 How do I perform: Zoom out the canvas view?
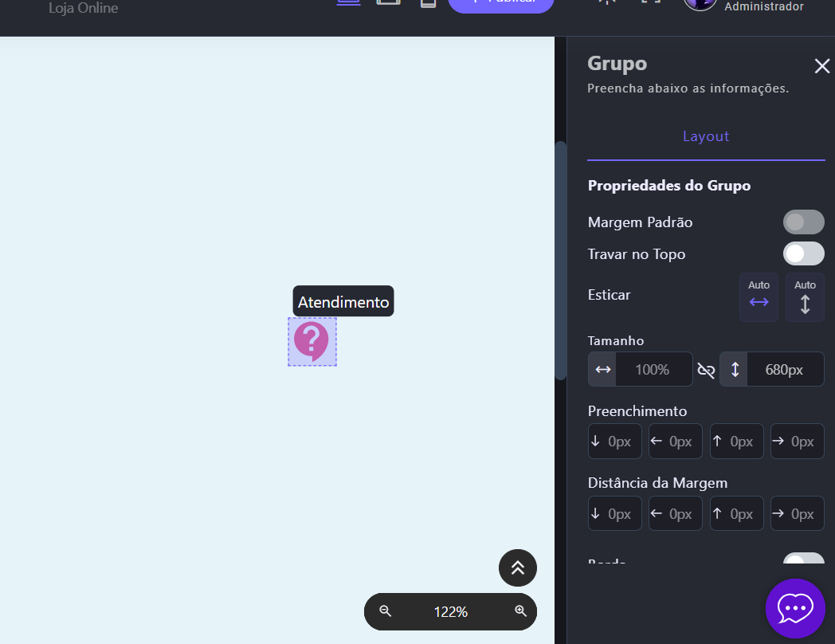pyautogui.click(x=386, y=611)
